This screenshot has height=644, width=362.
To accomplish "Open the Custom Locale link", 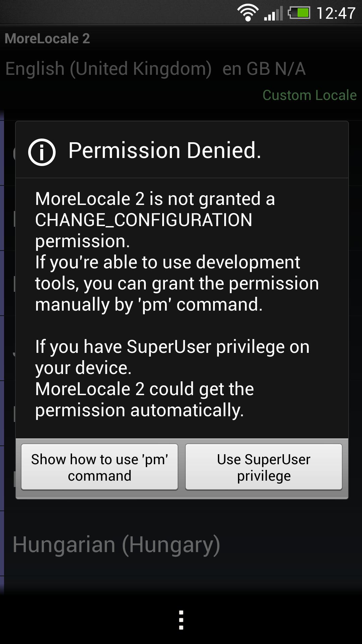I will tap(309, 95).
